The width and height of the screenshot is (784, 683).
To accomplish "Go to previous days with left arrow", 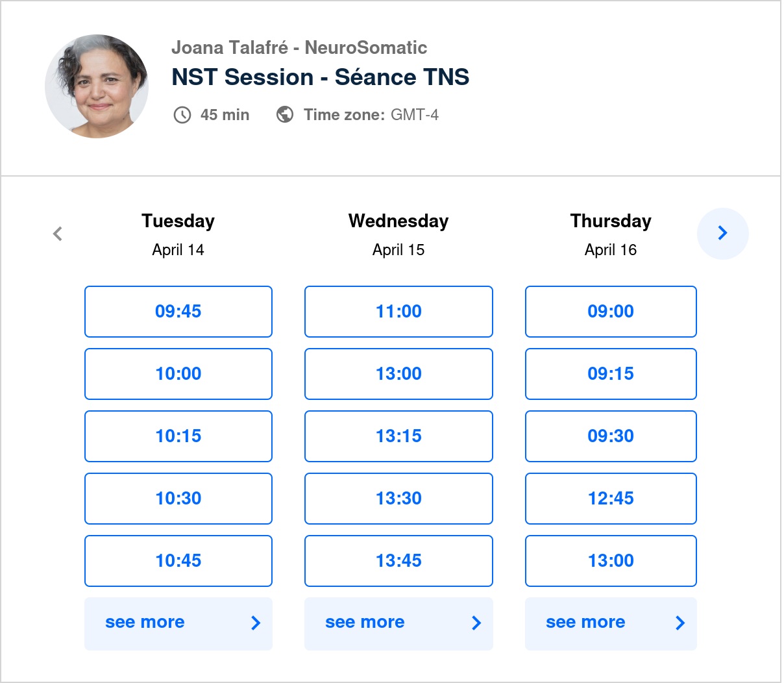I will click(x=58, y=234).
